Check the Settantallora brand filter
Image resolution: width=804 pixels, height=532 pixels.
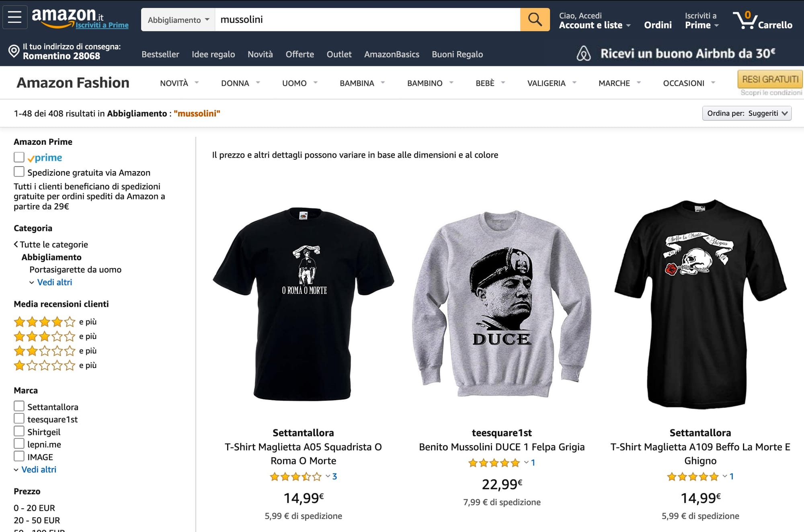click(19, 407)
